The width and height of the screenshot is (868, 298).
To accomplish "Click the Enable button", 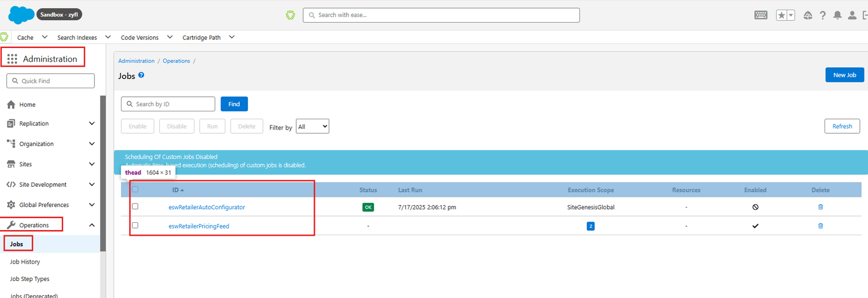I will 137,126.
